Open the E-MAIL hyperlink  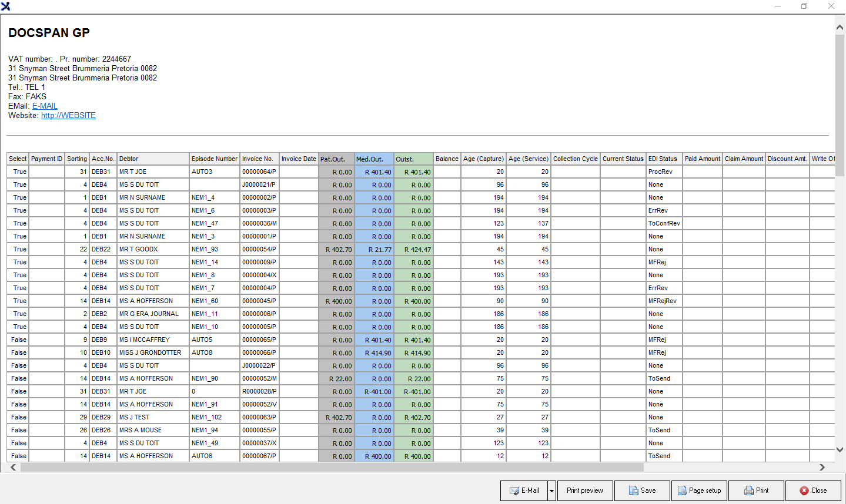click(x=45, y=106)
